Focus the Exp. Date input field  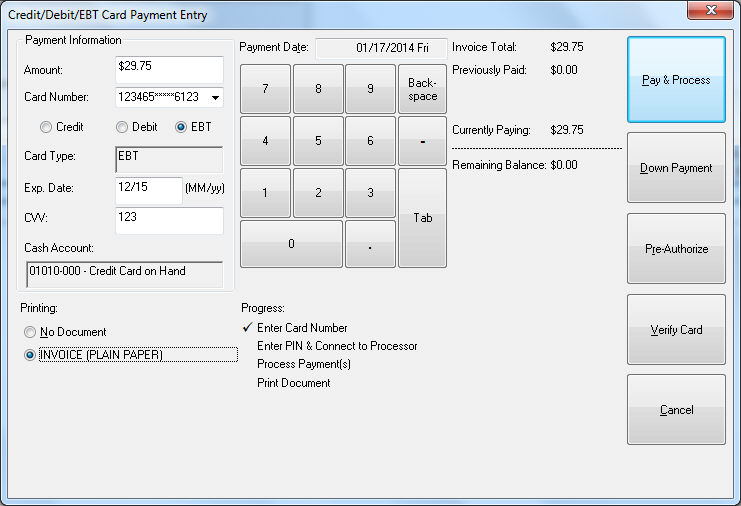(148, 189)
